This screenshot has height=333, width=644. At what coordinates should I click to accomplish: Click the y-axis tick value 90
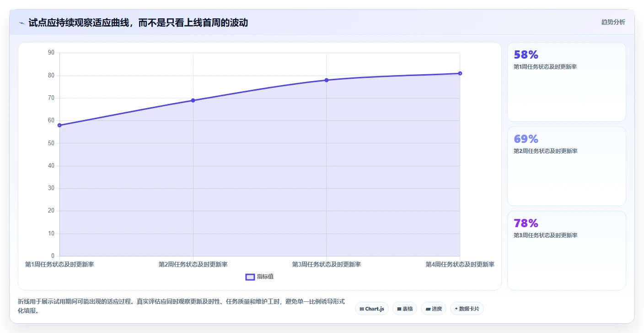(x=51, y=53)
